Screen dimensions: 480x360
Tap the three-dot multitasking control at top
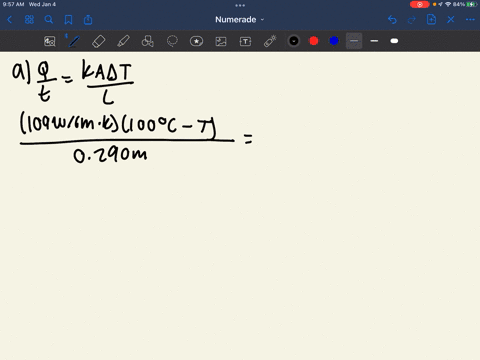[x=240, y=5]
